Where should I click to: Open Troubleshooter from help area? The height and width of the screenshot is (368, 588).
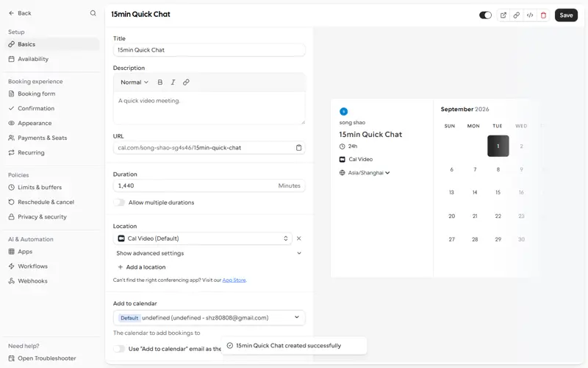(42, 358)
